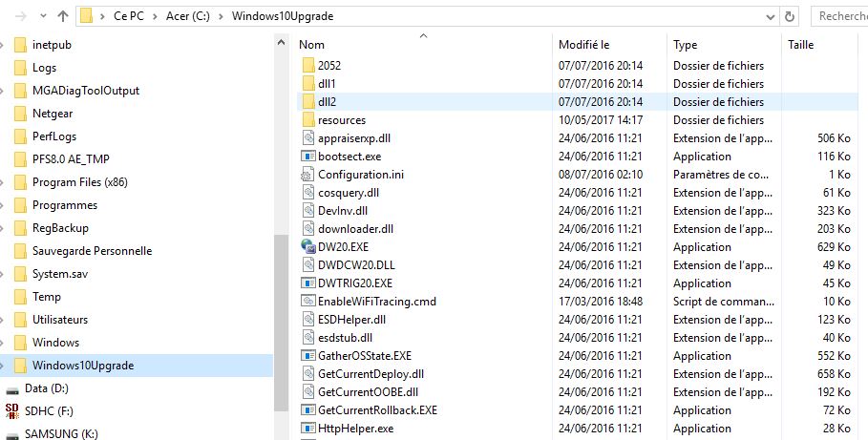Image resolution: width=868 pixels, height=440 pixels.
Task: Click the Windows10Upgrade breadcrumb
Action: tap(283, 16)
